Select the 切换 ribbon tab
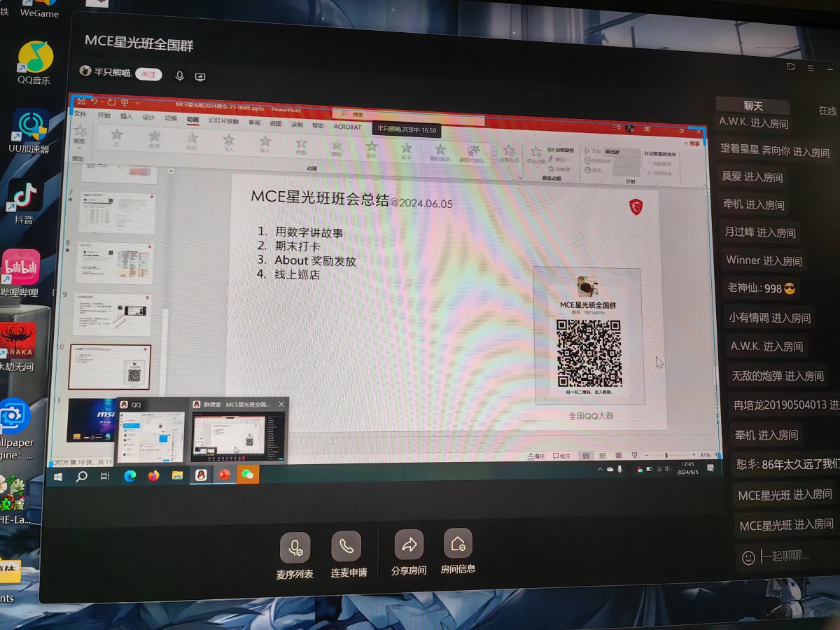840x630 pixels. coord(171,118)
